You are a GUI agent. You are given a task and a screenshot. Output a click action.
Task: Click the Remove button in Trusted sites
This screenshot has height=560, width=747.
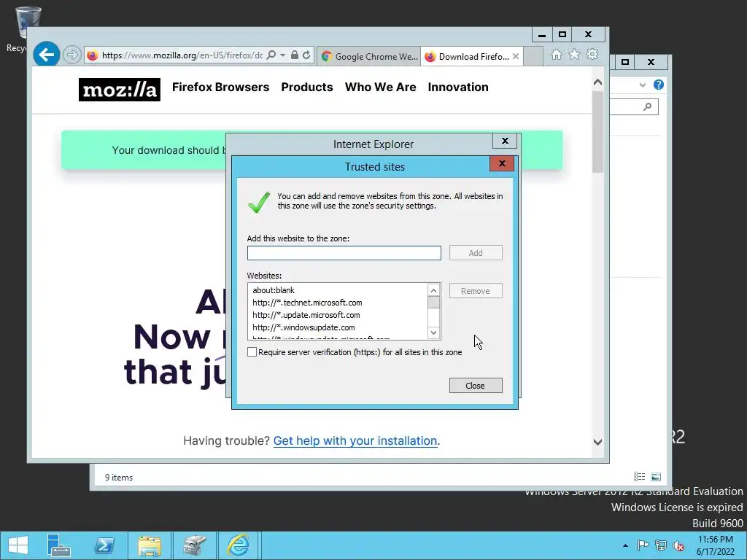476,291
